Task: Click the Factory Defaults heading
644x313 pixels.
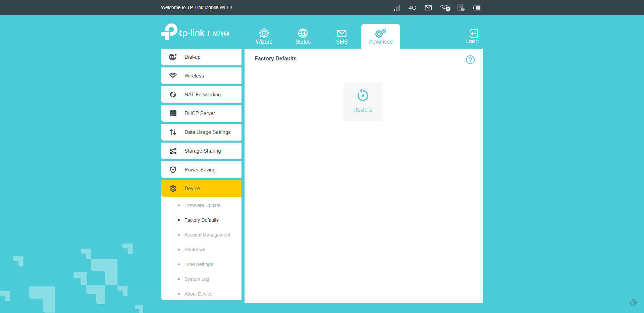Action: 275,58
